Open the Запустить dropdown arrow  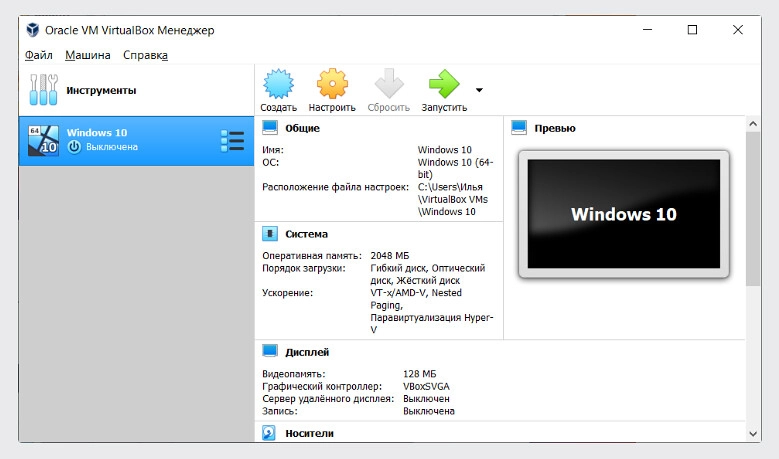click(479, 90)
